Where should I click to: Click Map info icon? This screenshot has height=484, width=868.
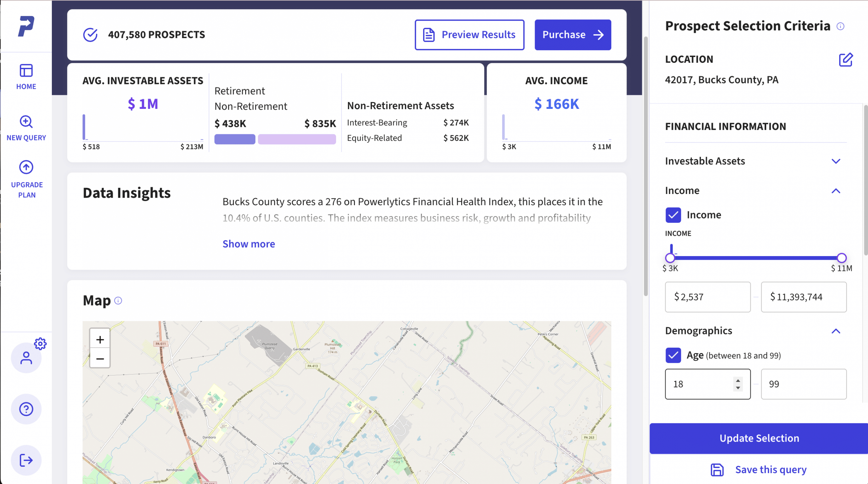(118, 301)
